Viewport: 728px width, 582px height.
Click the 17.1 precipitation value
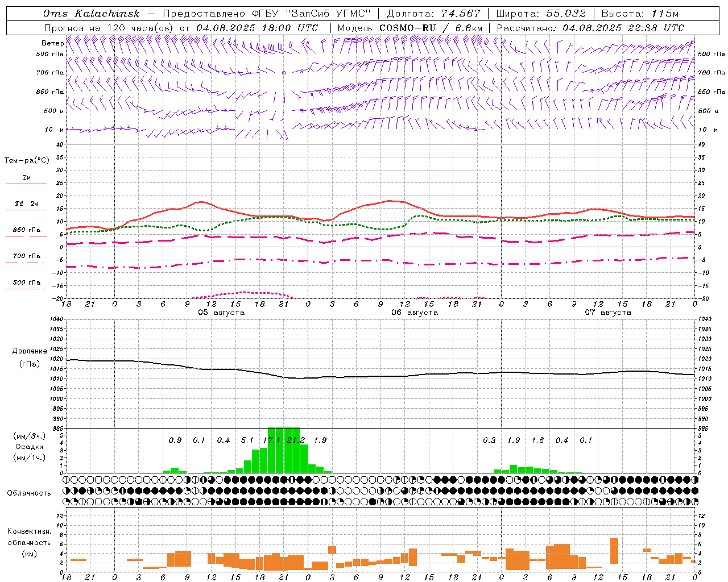click(272, 440)
